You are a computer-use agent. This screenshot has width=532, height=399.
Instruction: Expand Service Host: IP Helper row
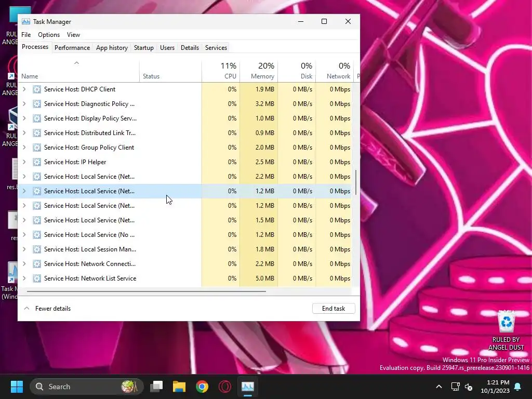(x=24, y=162)
